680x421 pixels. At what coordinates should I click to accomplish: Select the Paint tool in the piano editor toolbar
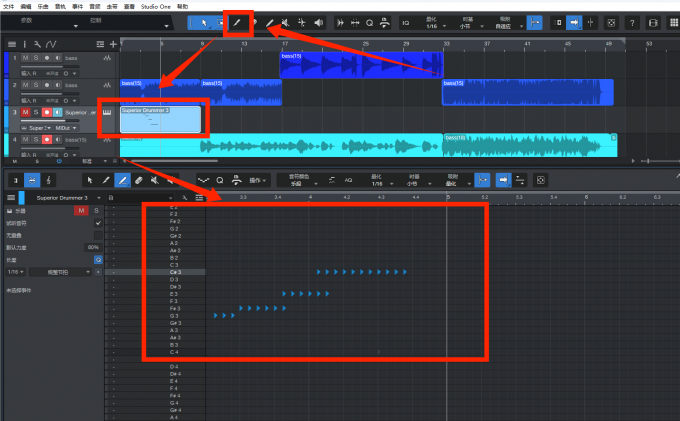(122, 180)
